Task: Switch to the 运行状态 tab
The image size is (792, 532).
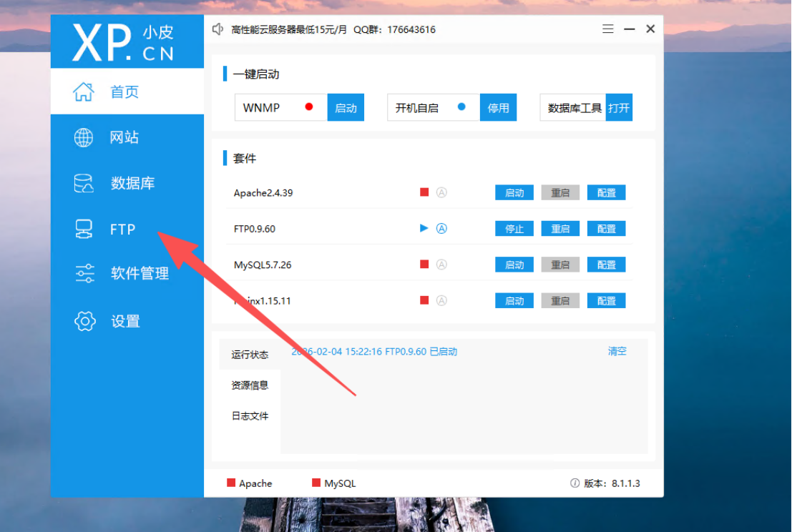Action: [x=250, y=355]
